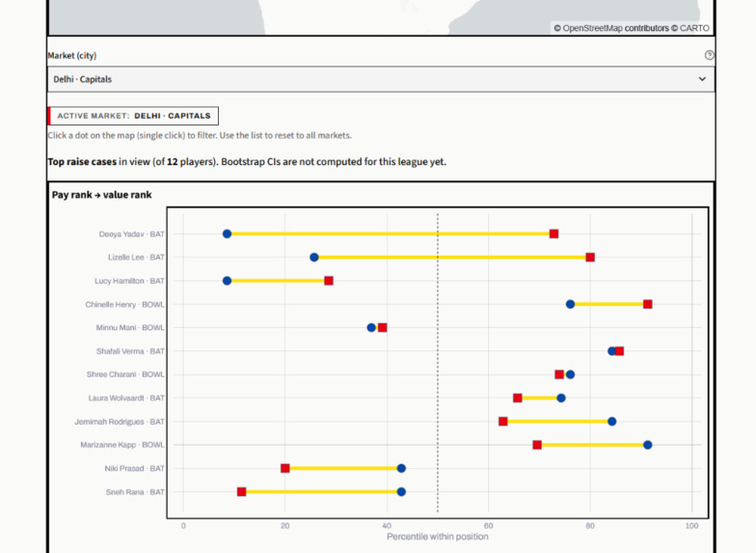756x553 pixels.
Task: Select Lucy Hamilton's blue pay dot
Action: (x=228, y=281)
